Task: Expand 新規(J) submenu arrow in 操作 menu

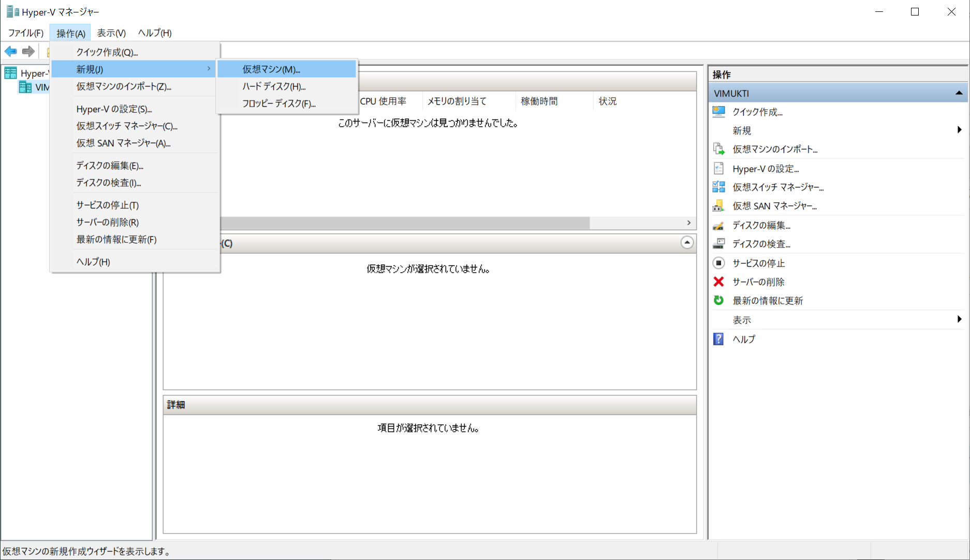Action: point(209,68)
